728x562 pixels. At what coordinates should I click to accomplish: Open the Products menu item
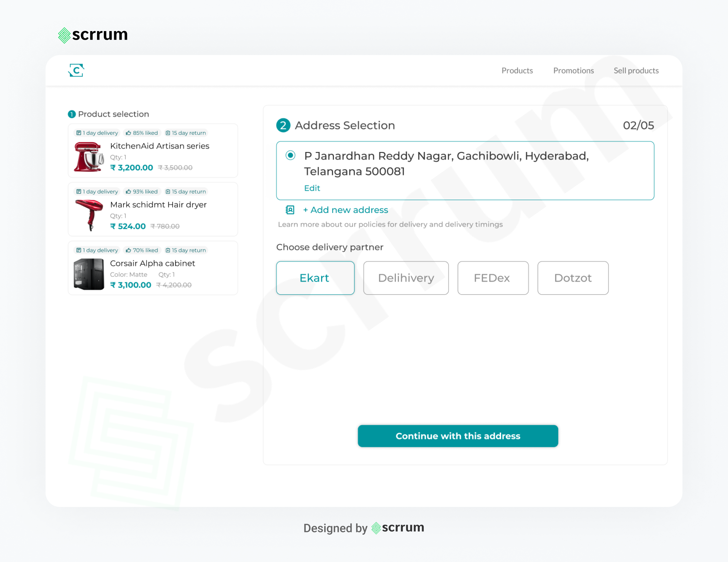click(x=517, y=71)
